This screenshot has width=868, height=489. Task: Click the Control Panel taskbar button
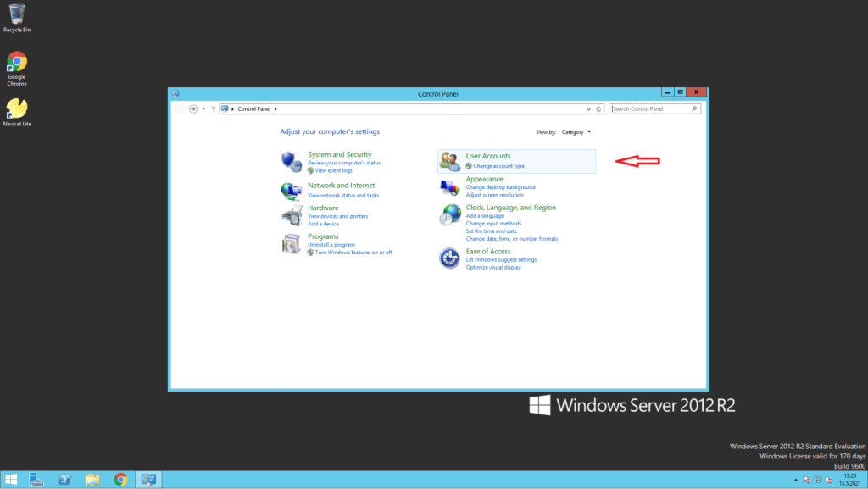[x=148, y=480]
